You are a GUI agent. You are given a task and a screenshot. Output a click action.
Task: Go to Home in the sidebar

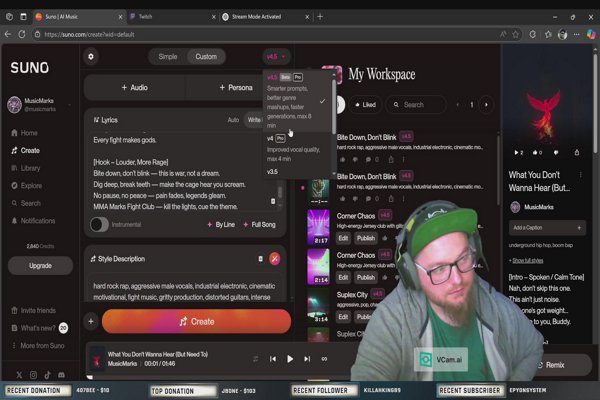[x=24, y=133]
